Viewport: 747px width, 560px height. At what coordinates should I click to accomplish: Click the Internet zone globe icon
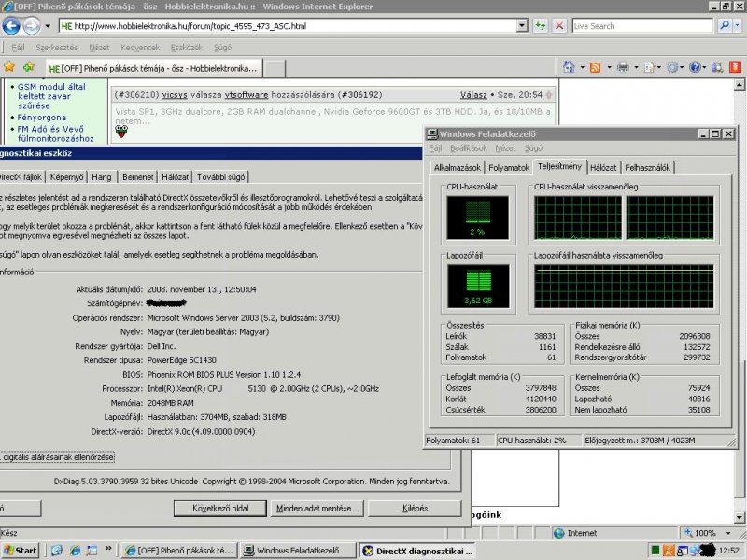[558, 533]
